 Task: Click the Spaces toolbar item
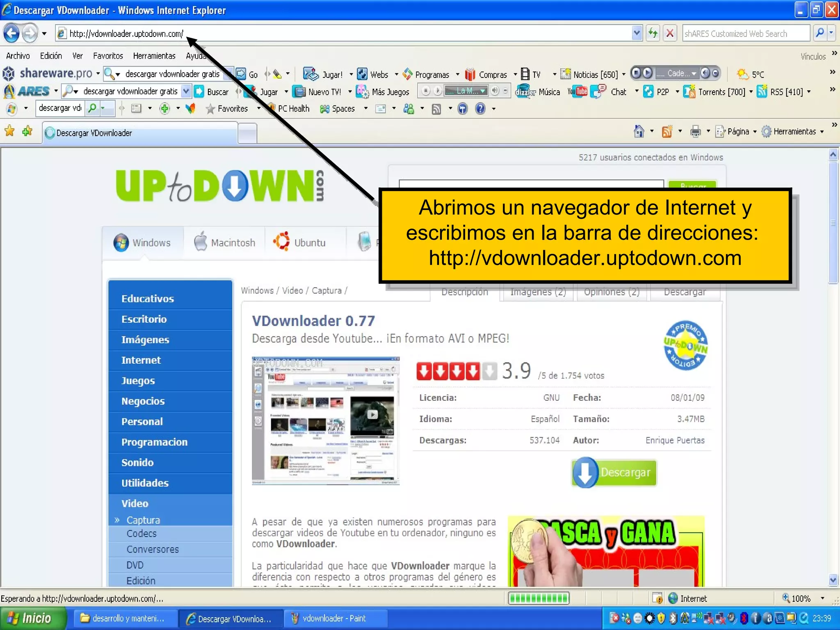pos(337,109)
